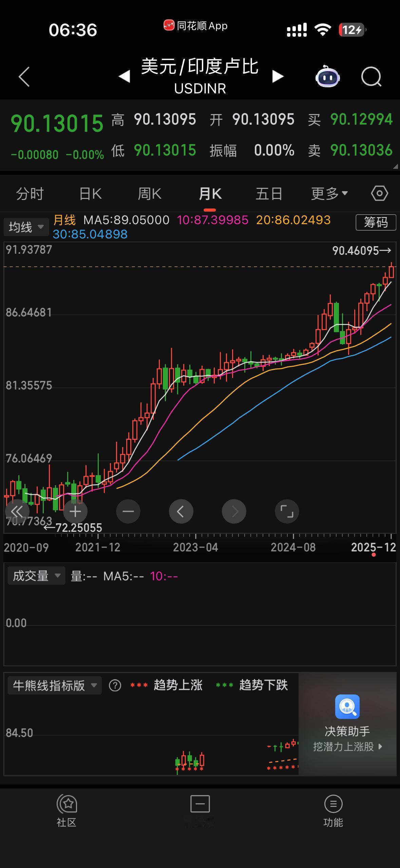Tap 挖潜力上涨股 link
Screen dimensions: 400x868
[x=347, y=747]
